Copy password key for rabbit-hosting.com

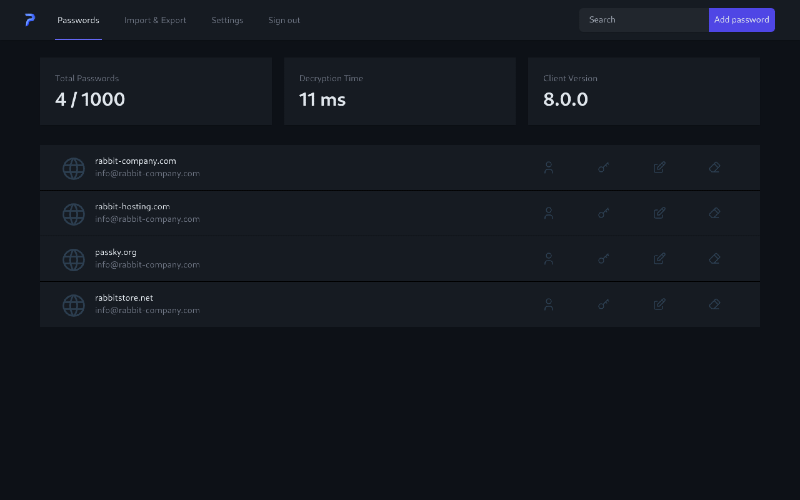pyautogui.click(x=604, y=213)
